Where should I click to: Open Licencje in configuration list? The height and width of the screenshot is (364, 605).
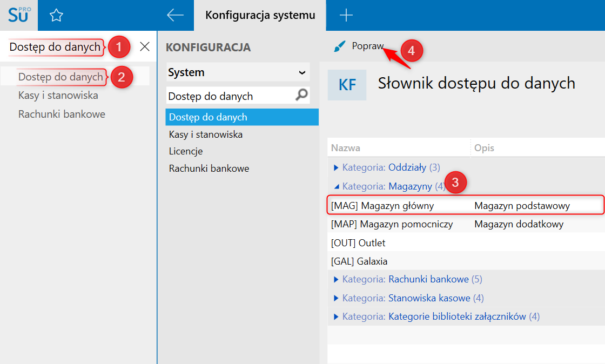tap(186, 151)
